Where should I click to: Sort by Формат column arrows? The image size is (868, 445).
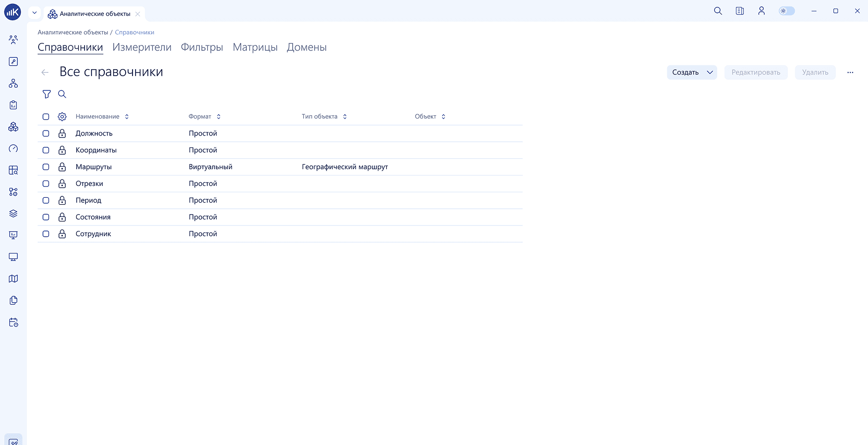click(219, 117)
